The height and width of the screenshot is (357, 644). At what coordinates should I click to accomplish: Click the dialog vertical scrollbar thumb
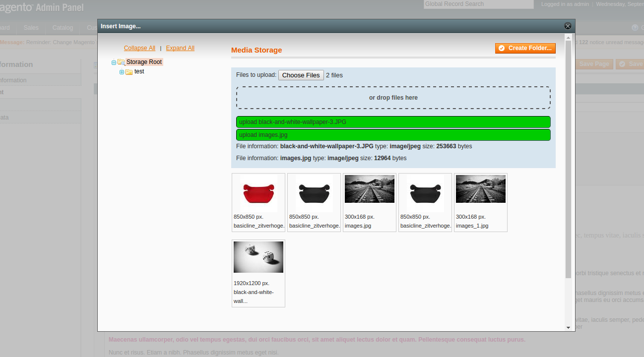coord(568,159)
